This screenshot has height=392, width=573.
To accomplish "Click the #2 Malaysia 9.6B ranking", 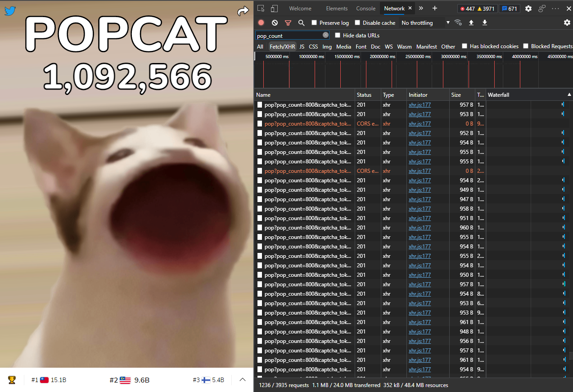I will tap(130, 380).
